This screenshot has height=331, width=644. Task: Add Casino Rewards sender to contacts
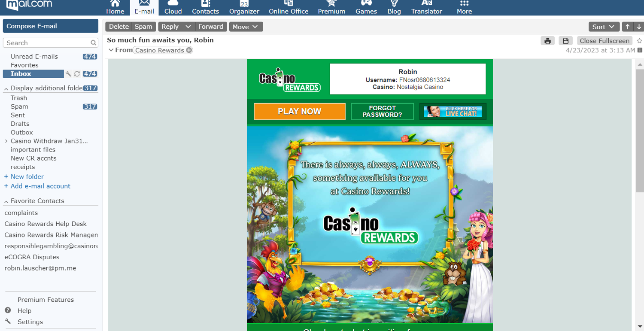(x=189, y=50)
